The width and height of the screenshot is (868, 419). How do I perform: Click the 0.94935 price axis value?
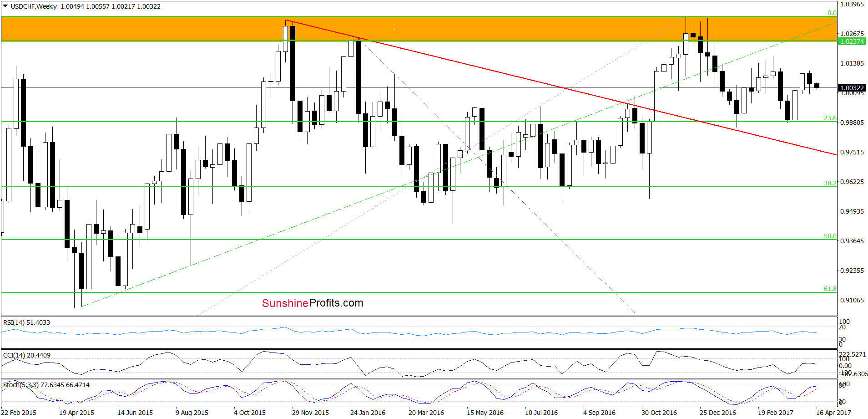tap(852, 211)
